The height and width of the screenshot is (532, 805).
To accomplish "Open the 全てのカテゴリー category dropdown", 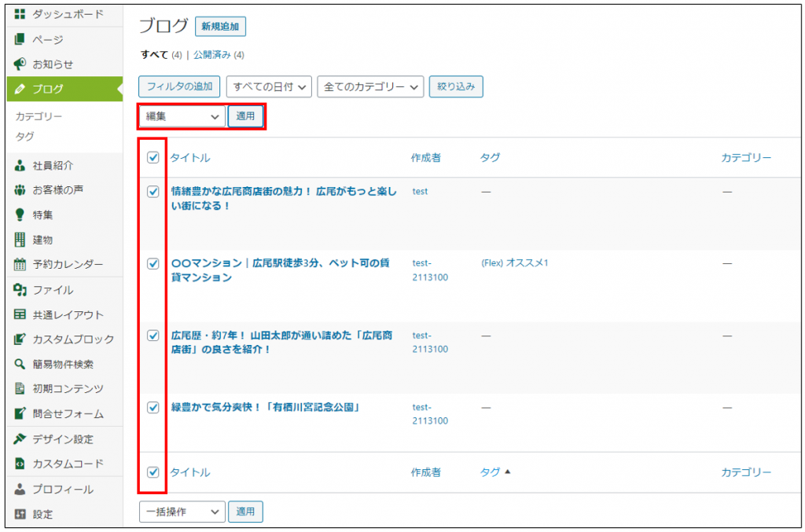I will [370, 86].
